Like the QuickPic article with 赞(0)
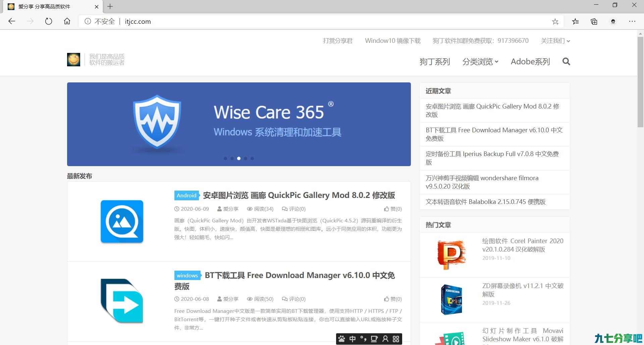Image resolution: width=644 pixels, height=345 pixels. coord(393,209)
